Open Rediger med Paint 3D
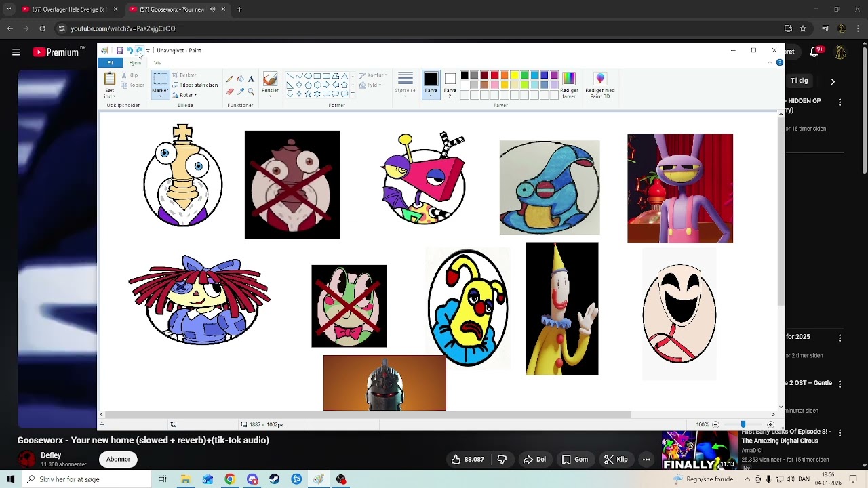Screen dimensions: 868x488 pos(600,86)
